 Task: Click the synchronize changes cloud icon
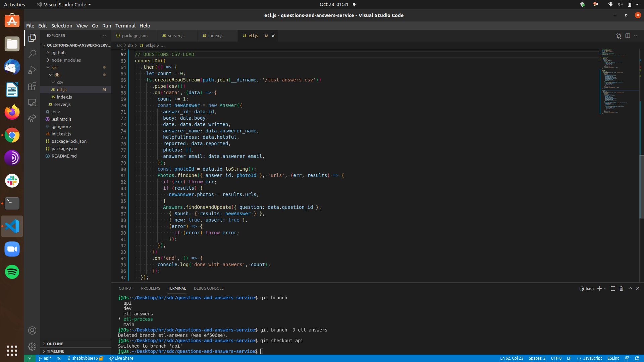pyautogui.click(x=59, y=358)
